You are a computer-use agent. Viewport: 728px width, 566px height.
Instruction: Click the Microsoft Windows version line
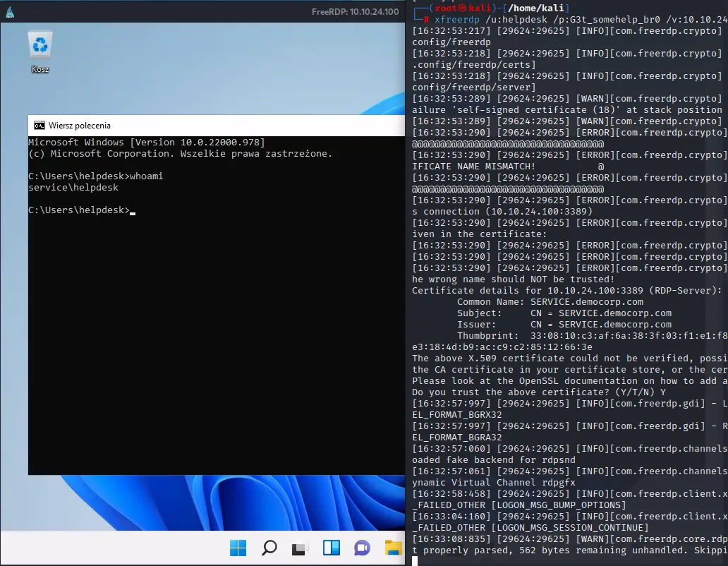[146, 143]
